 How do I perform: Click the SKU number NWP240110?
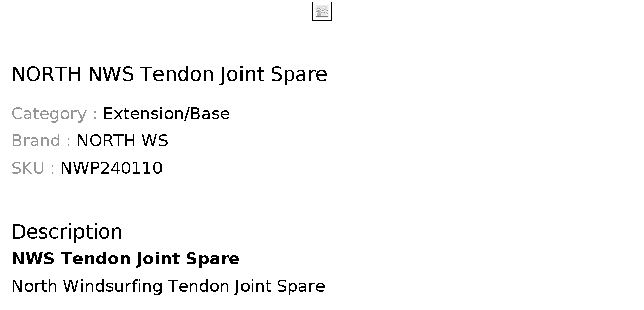click(x=112, y=168)
